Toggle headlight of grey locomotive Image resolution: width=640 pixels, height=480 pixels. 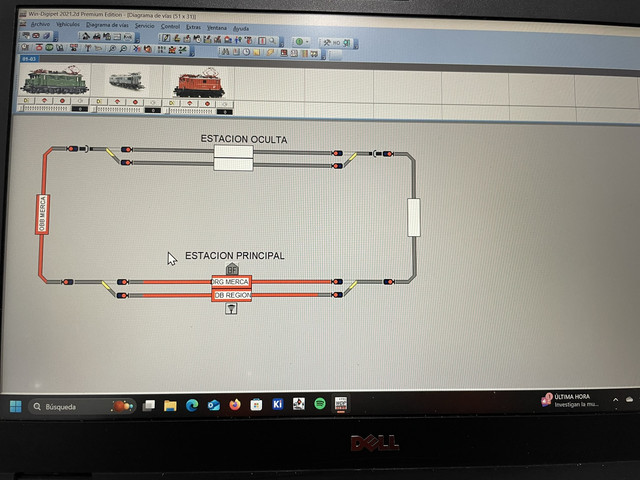98,101
